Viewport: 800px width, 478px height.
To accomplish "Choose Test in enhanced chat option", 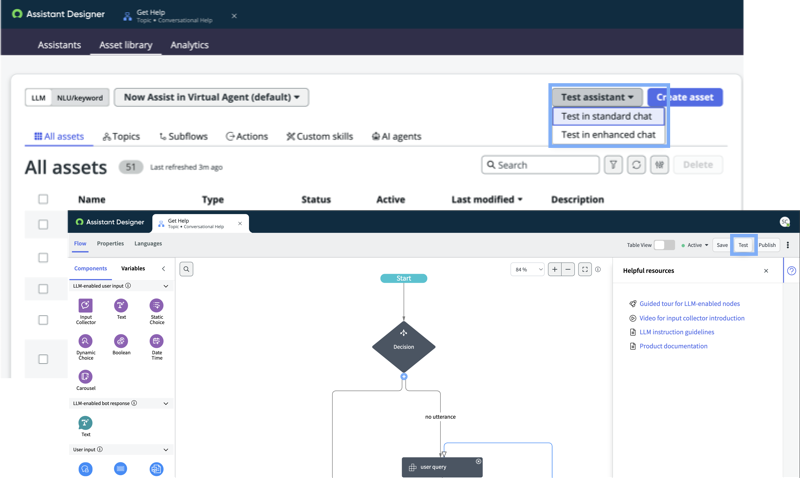I will (608, 135).
